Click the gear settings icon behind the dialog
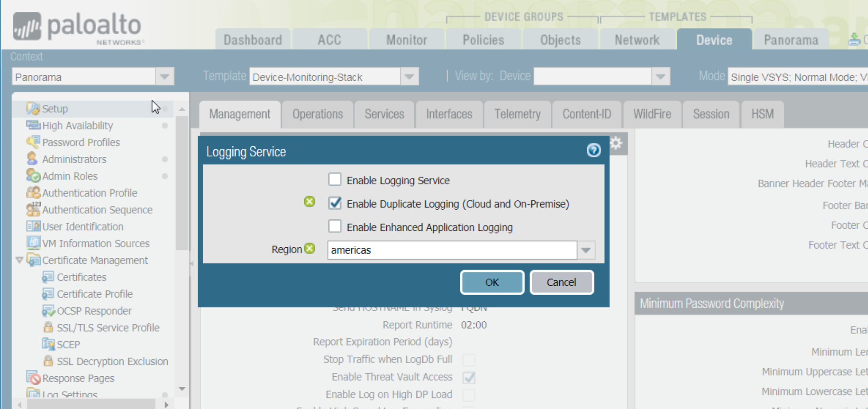 click(616, 143)
